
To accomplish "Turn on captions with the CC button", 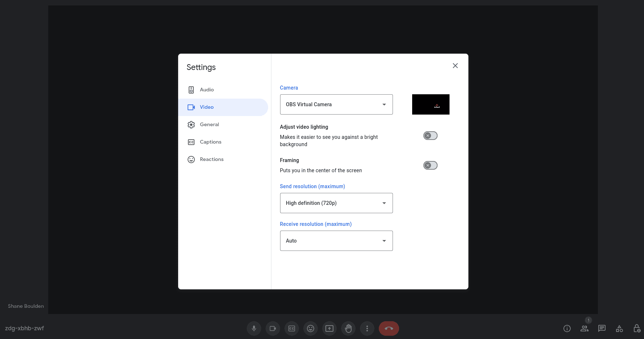I will (x=292, y=328).
